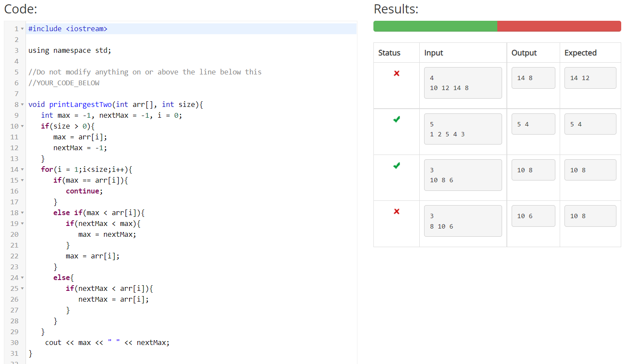The height and width of the screenshot is (364, 642).
Task: Click the fold arrow on the nextMax comparison if line
Action: click(x=23, y=223)
